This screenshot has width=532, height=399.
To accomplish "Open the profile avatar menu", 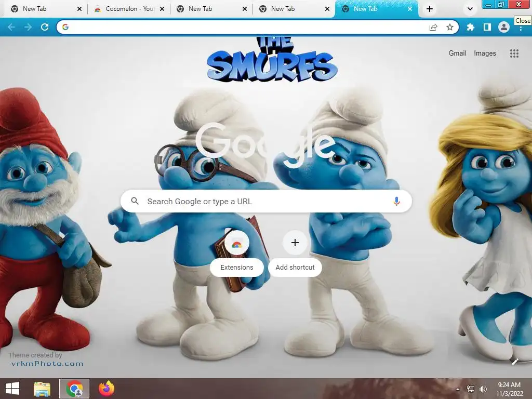I will (x=504, y=27).
